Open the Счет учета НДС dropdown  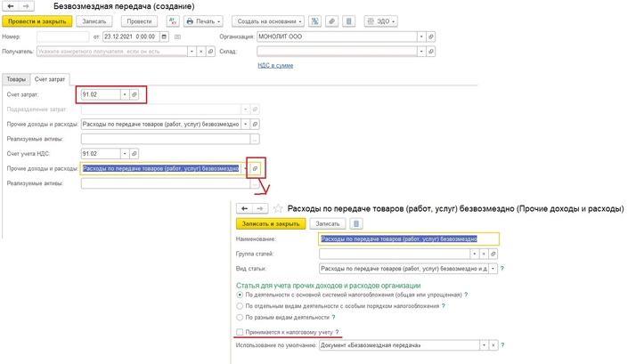[125, 154]
